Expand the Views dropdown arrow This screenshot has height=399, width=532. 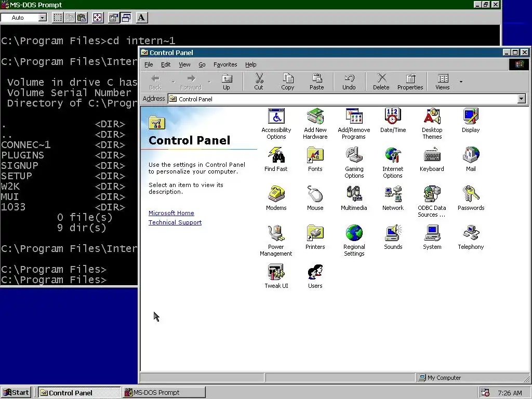(x=461, y=82)
